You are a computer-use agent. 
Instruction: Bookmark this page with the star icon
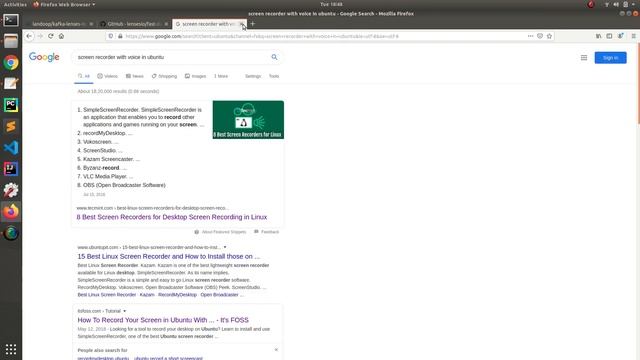[549, 36]
